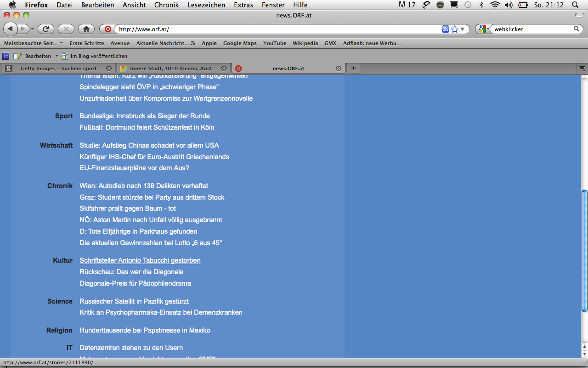Image resolution: width=588 pixels, height=368 pixels.
Task: Open the list all tabs button
Action: point(582,69)
